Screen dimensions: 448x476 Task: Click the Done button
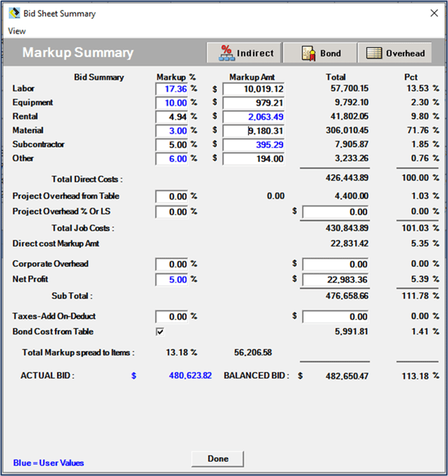coord(218,458)
